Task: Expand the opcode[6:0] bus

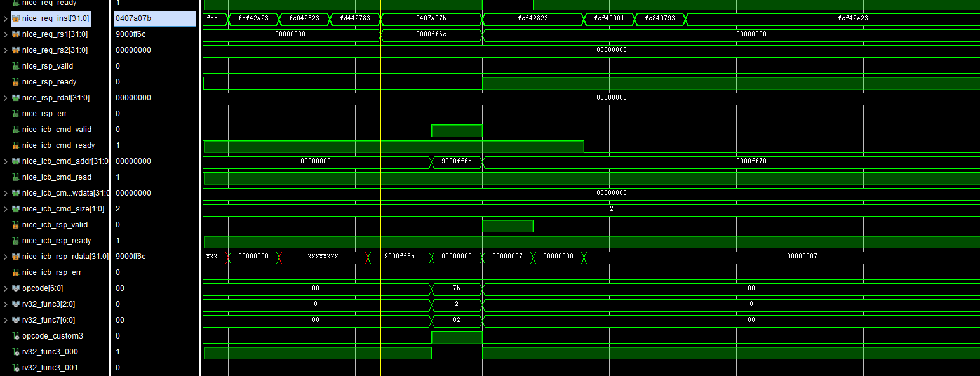Action: pyautogui.click(x=6, y=288)
